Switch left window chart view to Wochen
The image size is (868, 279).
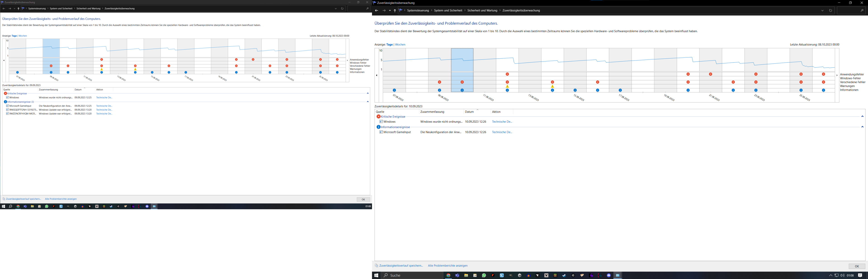23,36
